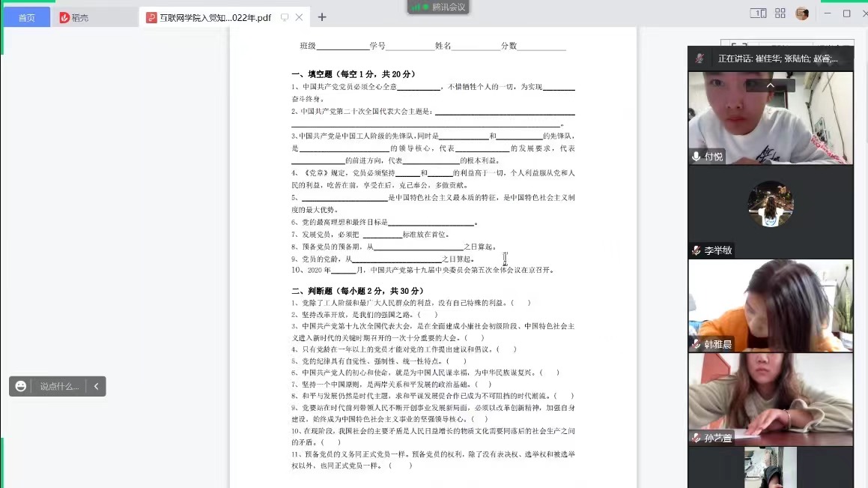
Task: Close the 互联网学院入党知 PDF tab
Action: (x=299, y=17)
